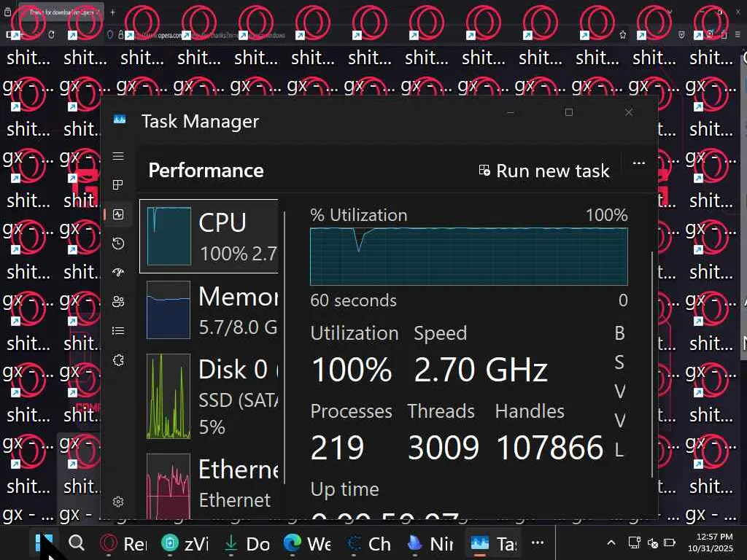Open the three-dot more options menu

coord(639,163)
